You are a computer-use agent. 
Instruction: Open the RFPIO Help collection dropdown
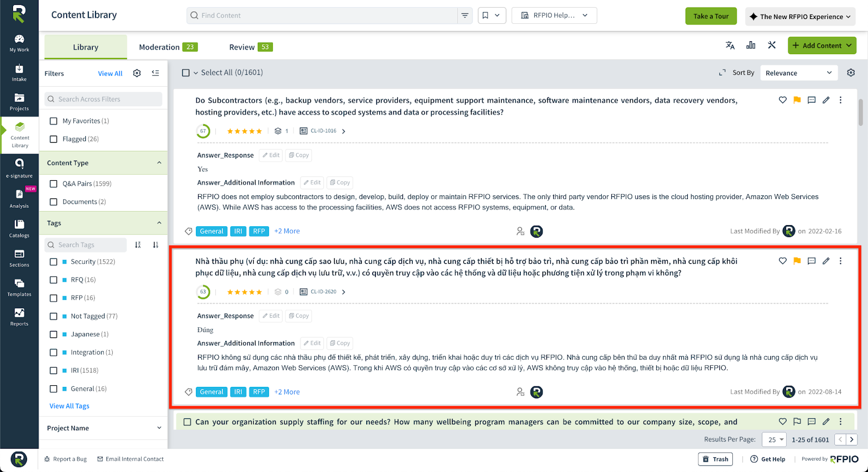pyautogui.click(x=554, y=16)
